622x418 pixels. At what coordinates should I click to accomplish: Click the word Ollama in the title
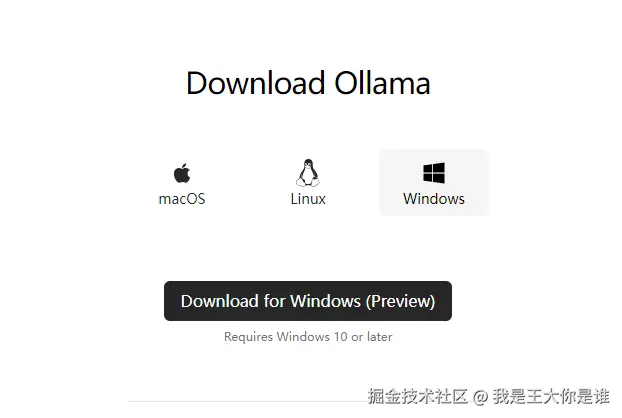pos(382,83)
